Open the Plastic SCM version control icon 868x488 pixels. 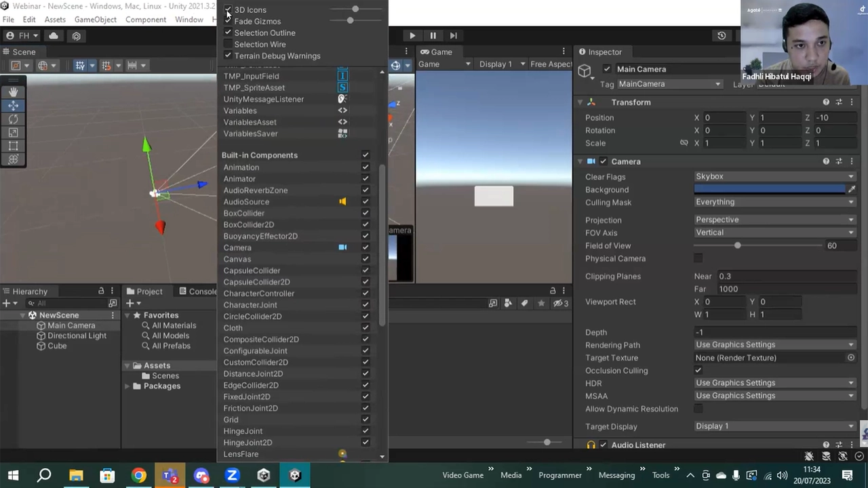(76, 35)
